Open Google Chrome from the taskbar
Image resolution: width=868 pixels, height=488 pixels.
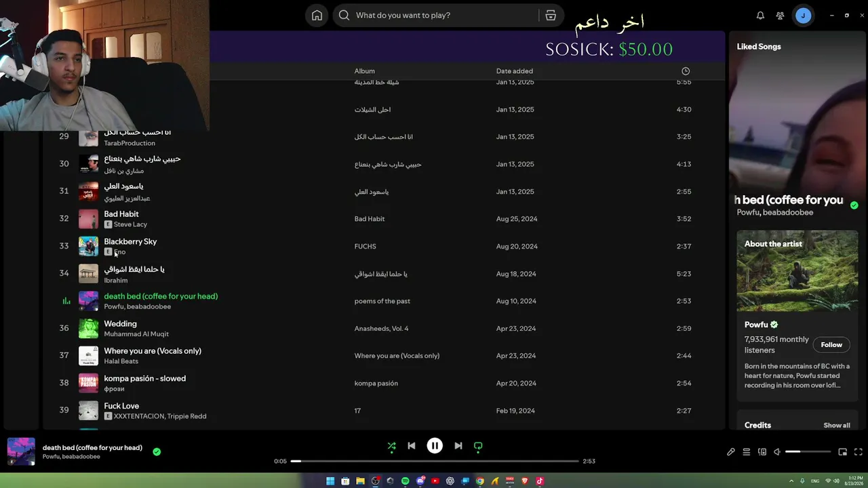480,481
